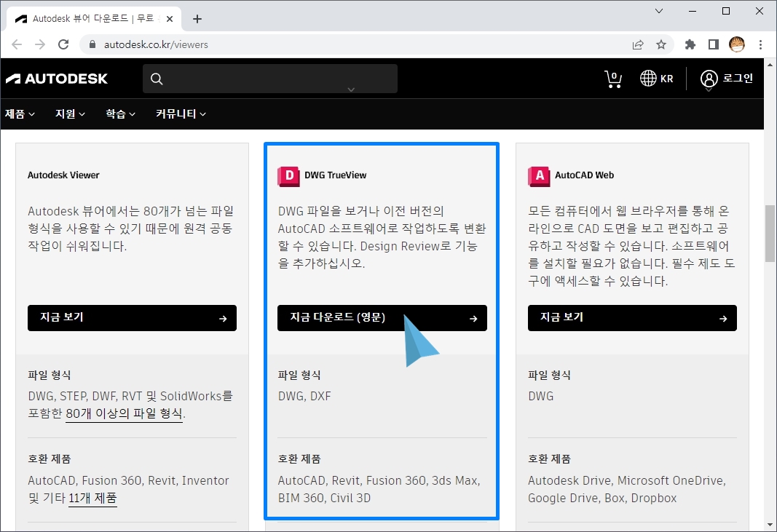Open the 80개 이상의 파일 형식 link
This screenshot has width=777, height=532.
pyautogui.click(x=124, y=413)
